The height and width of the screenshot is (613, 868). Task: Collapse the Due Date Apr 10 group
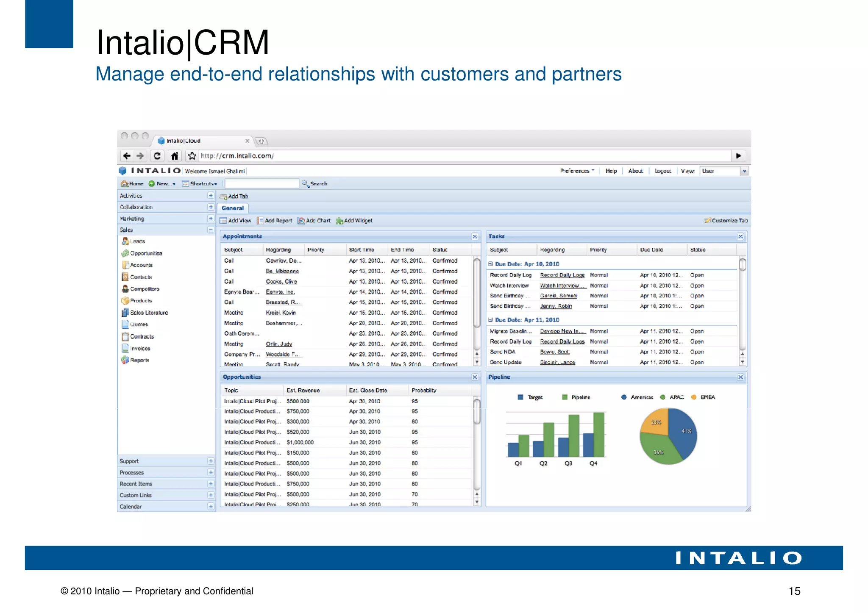490,264
